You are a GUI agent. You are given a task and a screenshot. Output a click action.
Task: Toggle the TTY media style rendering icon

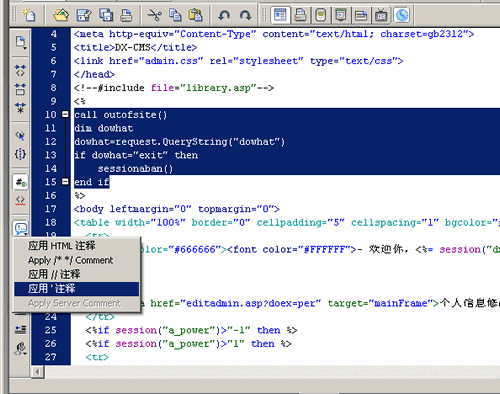tap(361, 15)
